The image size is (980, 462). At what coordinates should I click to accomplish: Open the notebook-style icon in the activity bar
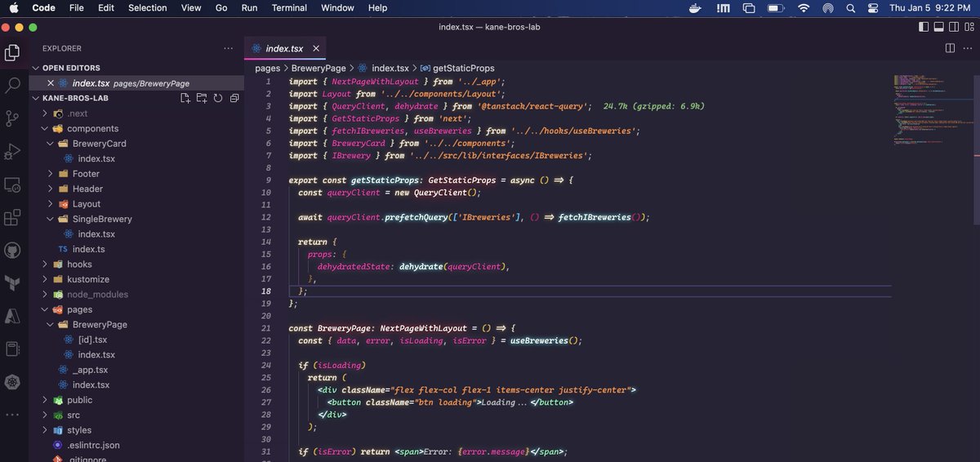coord(12,349)
